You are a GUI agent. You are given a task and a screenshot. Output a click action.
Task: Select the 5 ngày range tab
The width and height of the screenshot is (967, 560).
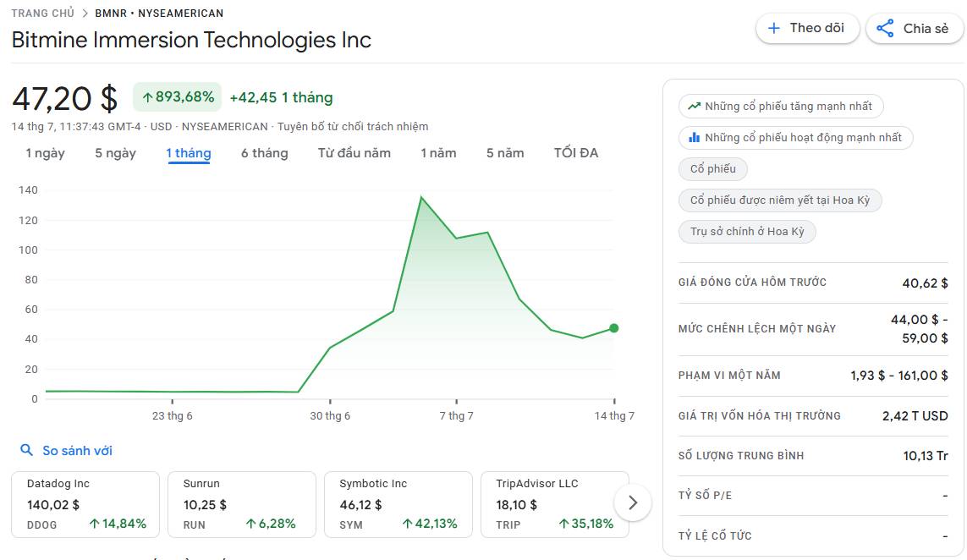tap(115, 153)
